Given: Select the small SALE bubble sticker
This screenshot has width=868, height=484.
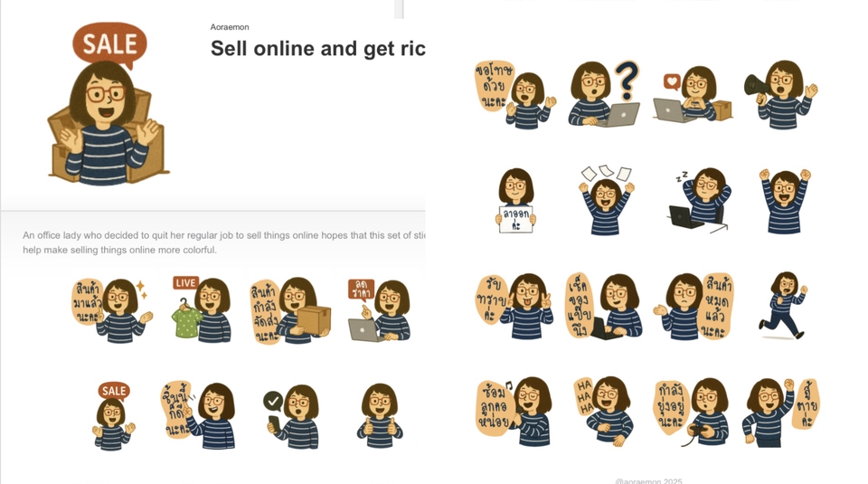Looking at the screenshot, I should coord(114,416).
